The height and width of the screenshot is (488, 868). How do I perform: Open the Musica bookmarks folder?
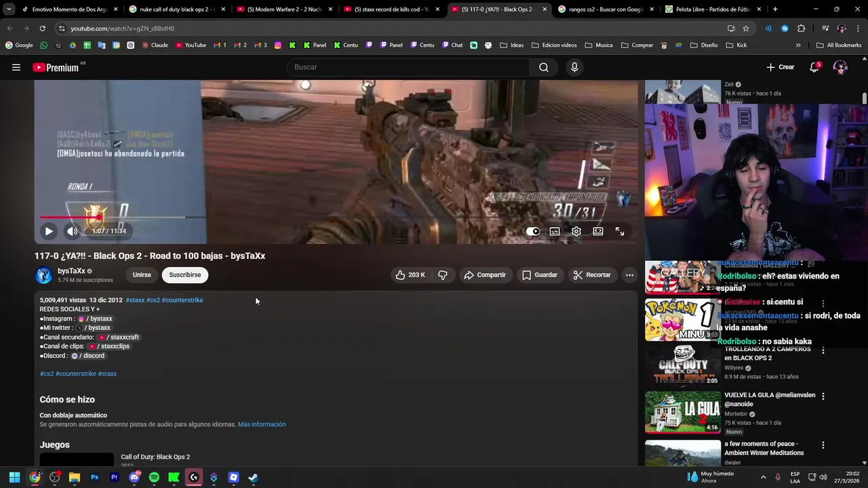point(598,45)
